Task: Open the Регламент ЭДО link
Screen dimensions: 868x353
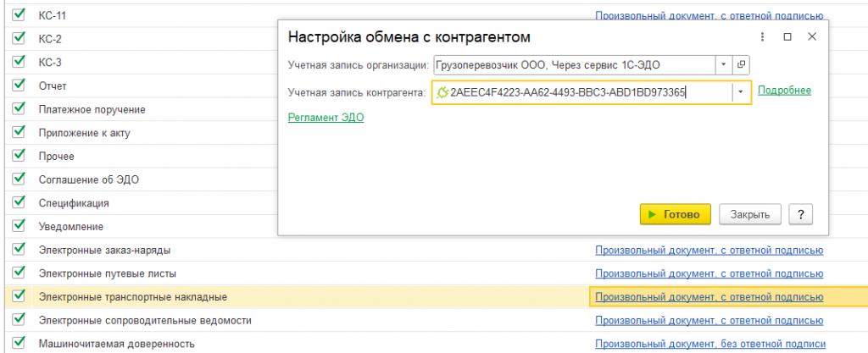Action: tap(326, 117)
